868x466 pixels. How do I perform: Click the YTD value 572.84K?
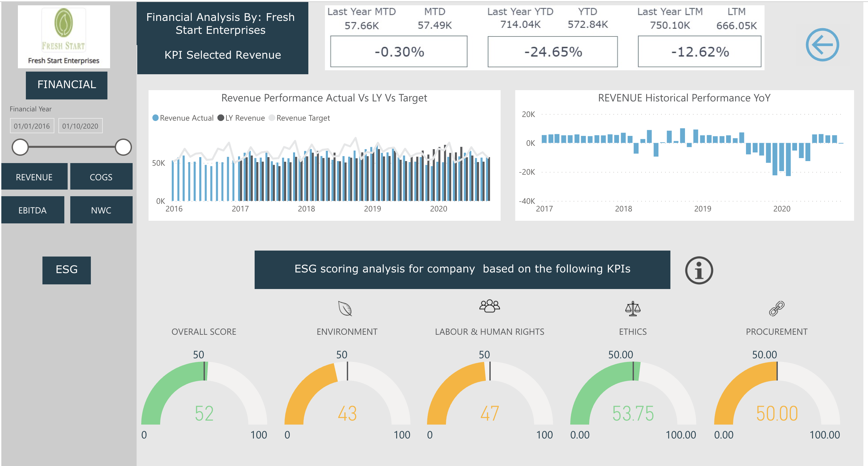(587, 24)
